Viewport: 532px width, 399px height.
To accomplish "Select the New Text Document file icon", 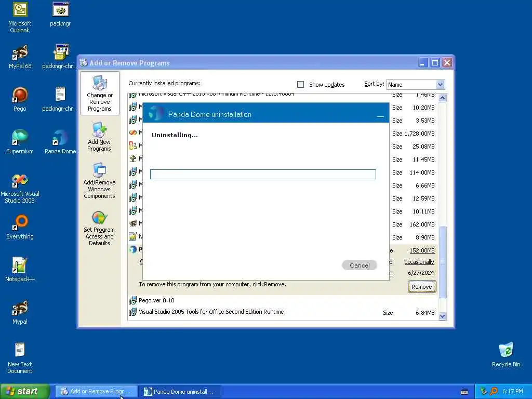I will tap(20, 357).
